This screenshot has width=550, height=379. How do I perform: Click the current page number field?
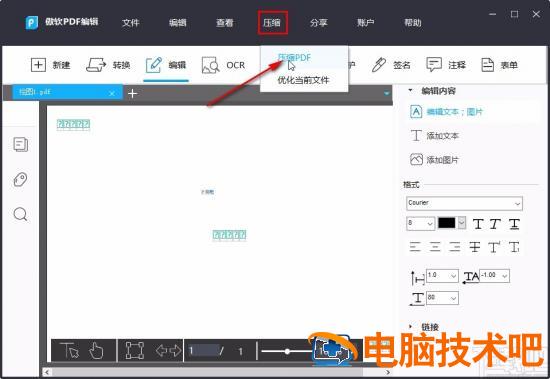203,350
